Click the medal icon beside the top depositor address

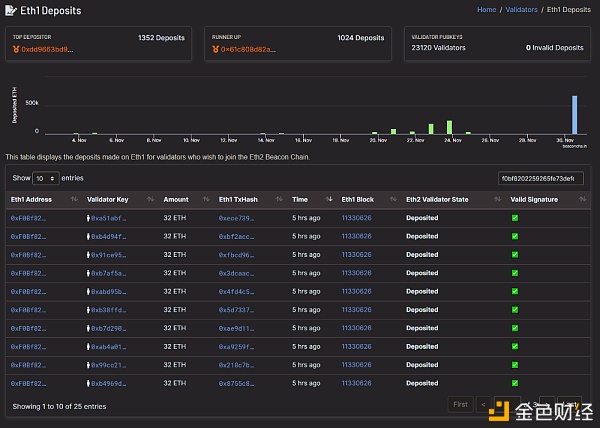[16, 49]
